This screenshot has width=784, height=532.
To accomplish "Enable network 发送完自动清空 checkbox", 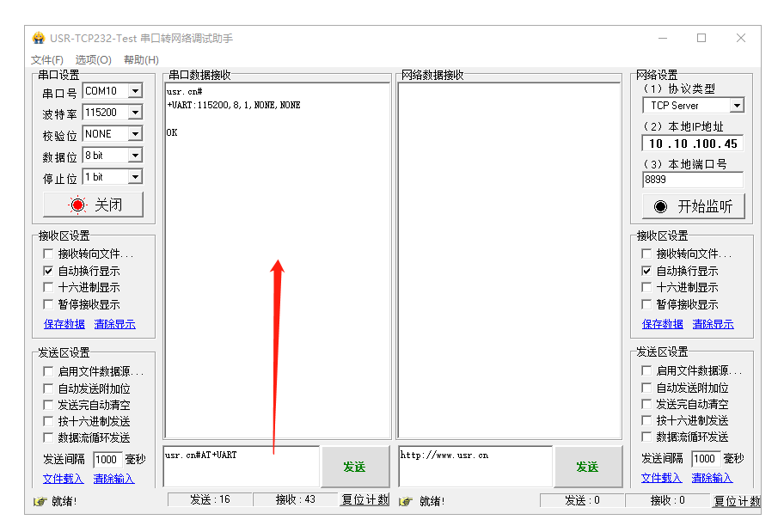I will (646, 404).
